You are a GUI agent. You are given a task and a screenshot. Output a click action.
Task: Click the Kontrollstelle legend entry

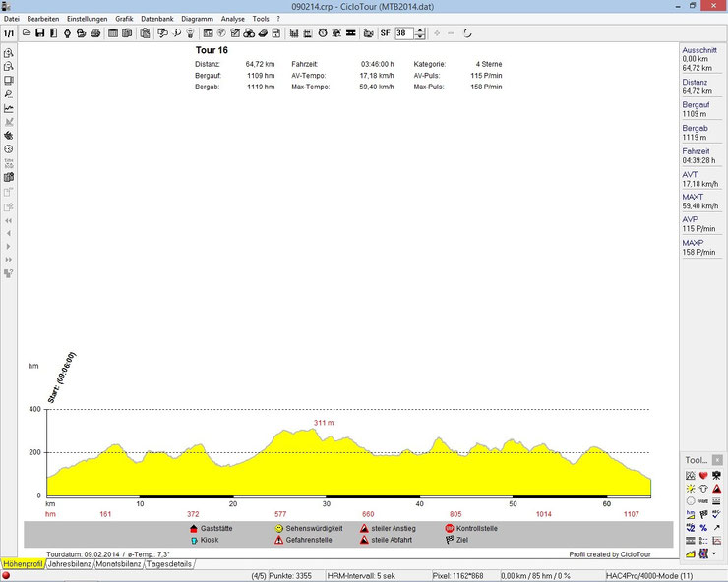(x=471, y=528)
